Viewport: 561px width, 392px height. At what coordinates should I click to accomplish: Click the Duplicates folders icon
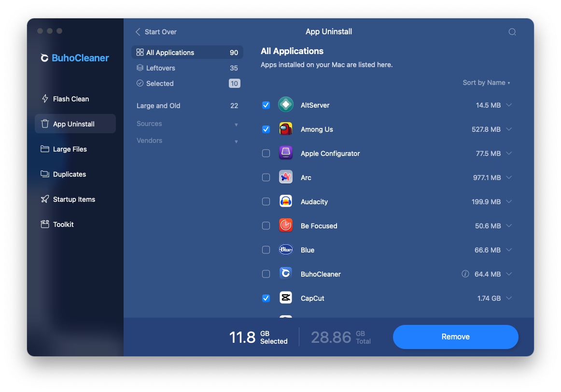45,174
